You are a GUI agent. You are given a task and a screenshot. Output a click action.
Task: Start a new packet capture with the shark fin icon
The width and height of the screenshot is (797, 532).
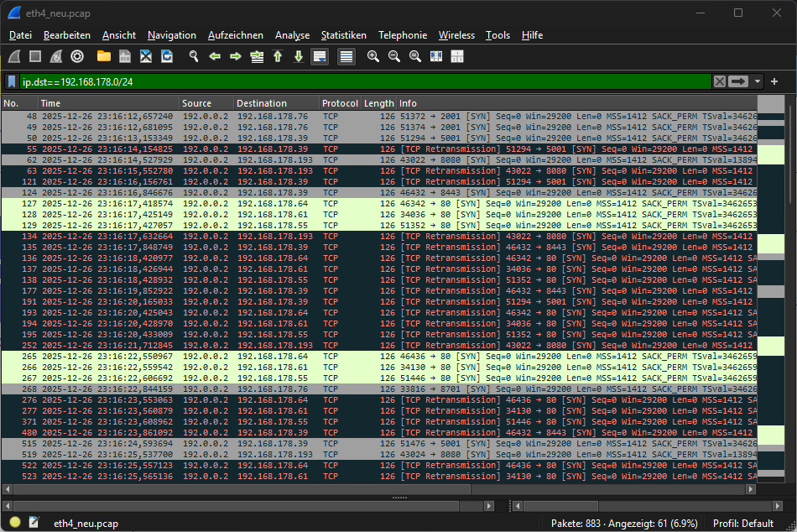15,56
